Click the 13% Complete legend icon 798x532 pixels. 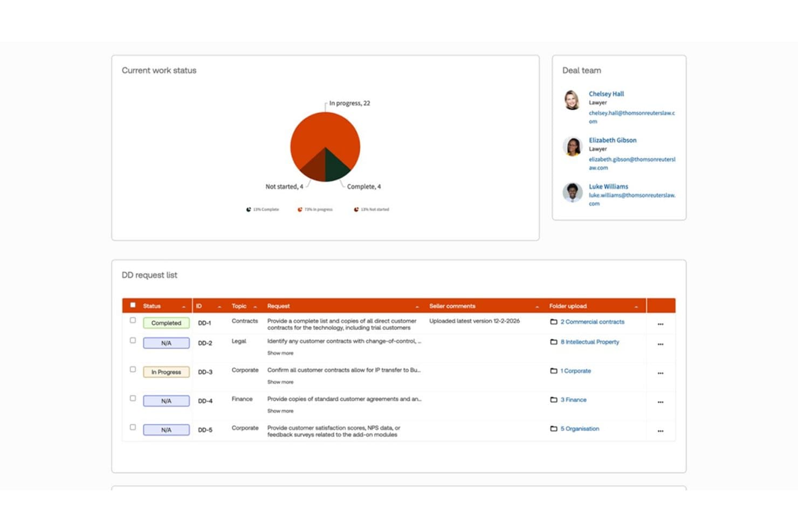point(249,210)
